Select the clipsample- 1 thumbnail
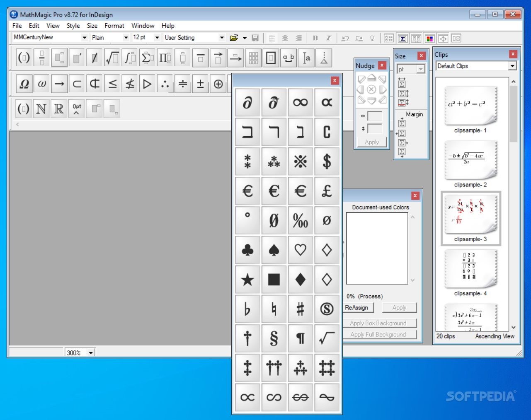Viewport: 531px width, 420px height. point(470,106)
